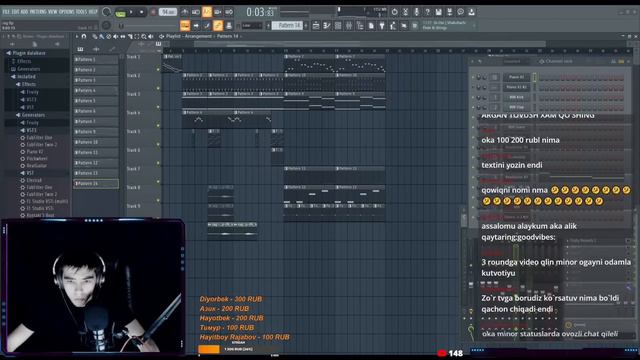This screenshot has height=360, width=640.
Task: Open the Pattern 14 selector dropdown
Action: [287, 26]
